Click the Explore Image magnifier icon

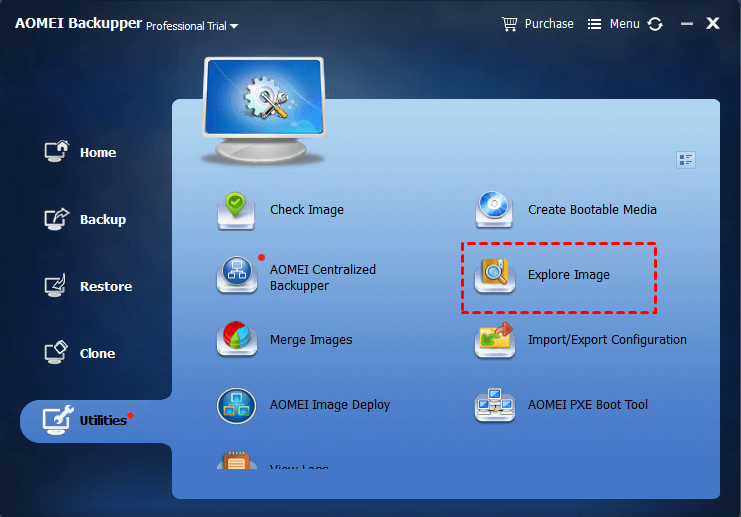click(495, 276)
